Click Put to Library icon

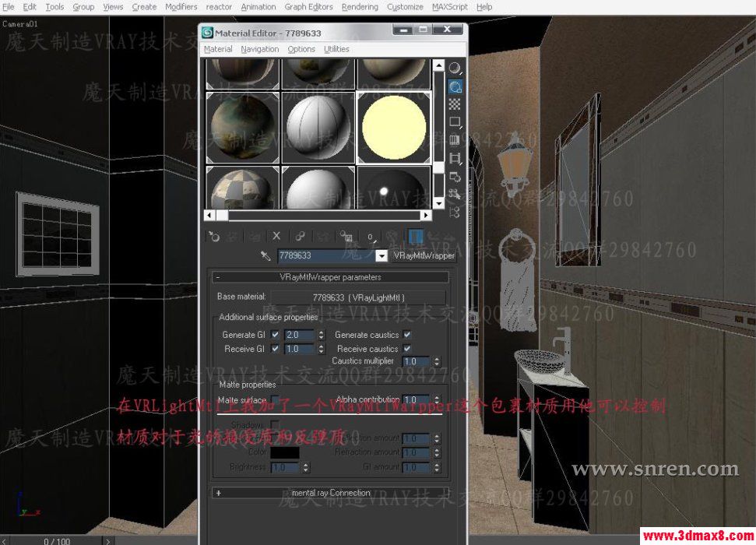pyautogui.click(x=345, y=237)
